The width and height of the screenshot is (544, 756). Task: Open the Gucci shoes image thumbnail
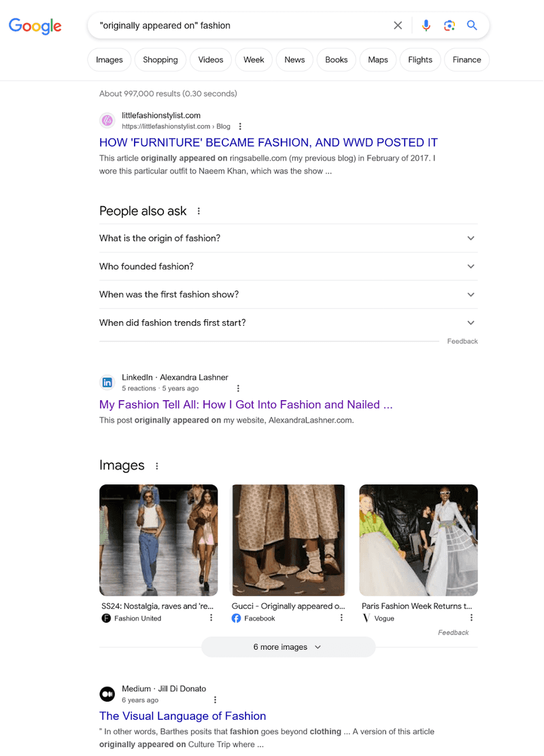pyautogui.click(x=288, y=540)
